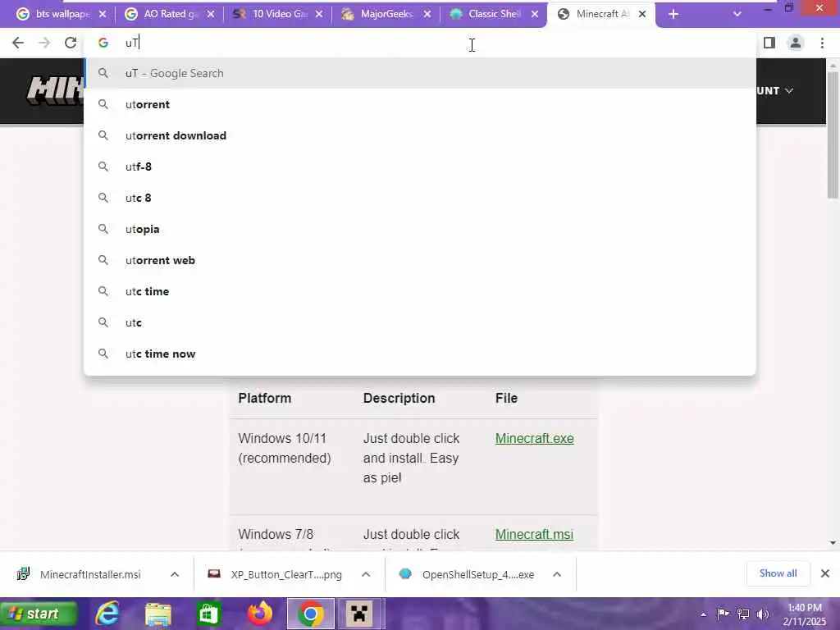840x630 pixels.
Task: Click the Google icon in address bar
Action: click(103, 43)
